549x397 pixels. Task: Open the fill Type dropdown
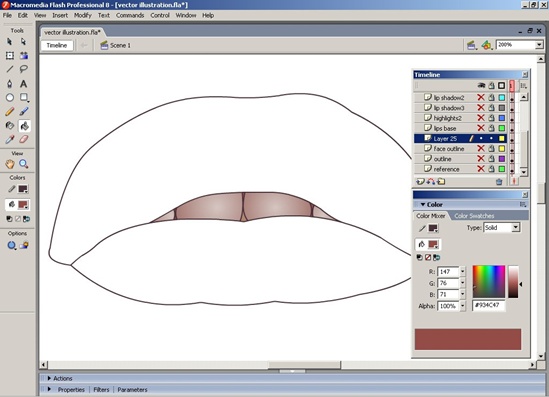[x=515, y=228]
